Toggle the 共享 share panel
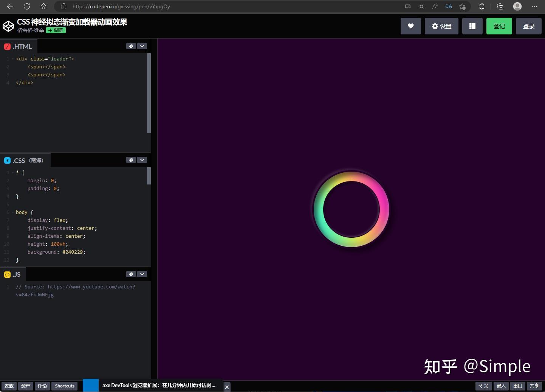This screenshot has height=392, width=545. coord(535,386)
